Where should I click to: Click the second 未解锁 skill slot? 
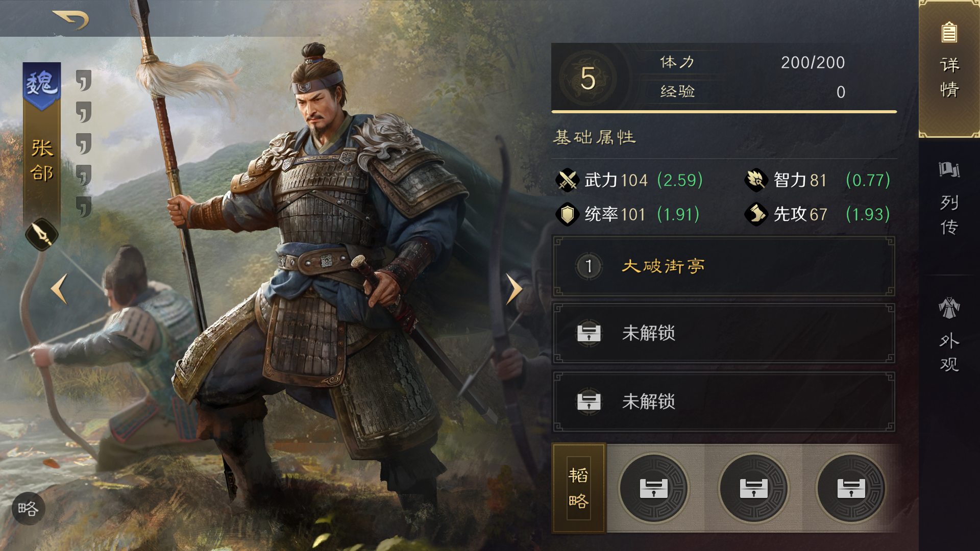(724, 402)
